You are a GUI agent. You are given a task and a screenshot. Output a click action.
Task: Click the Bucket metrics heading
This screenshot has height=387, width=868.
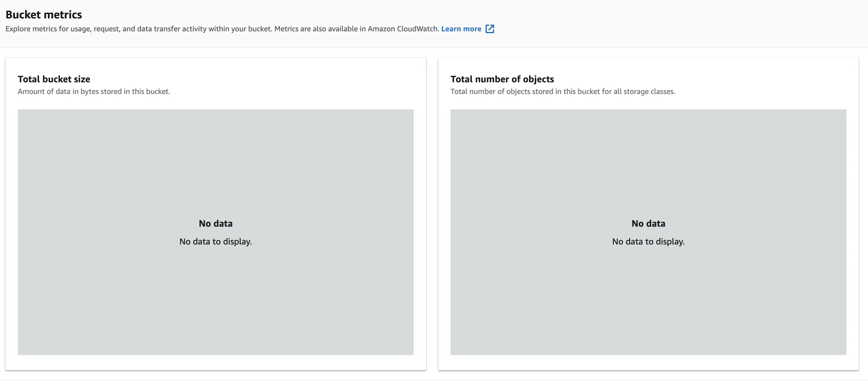(x=44, y=14)
